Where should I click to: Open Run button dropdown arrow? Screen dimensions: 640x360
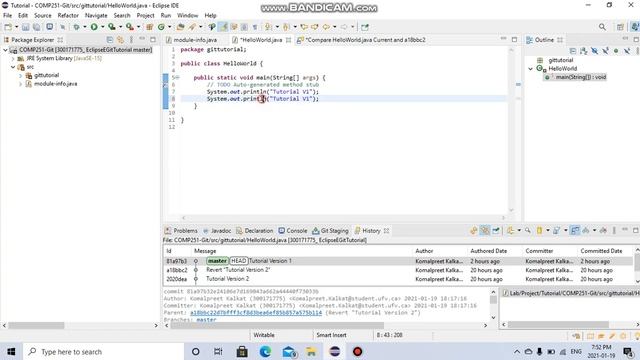pyautogui.click(x=102, y=27)
